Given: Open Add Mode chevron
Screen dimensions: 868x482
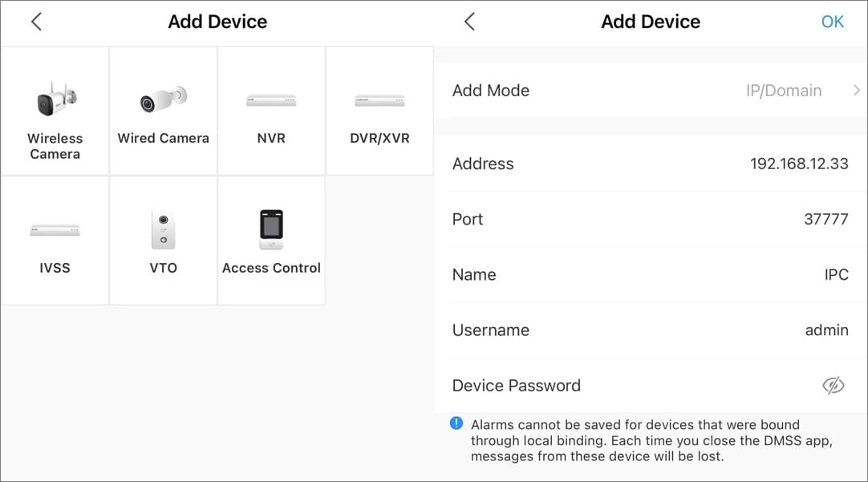Looking at the screenshot, I should tap(857, 90).
